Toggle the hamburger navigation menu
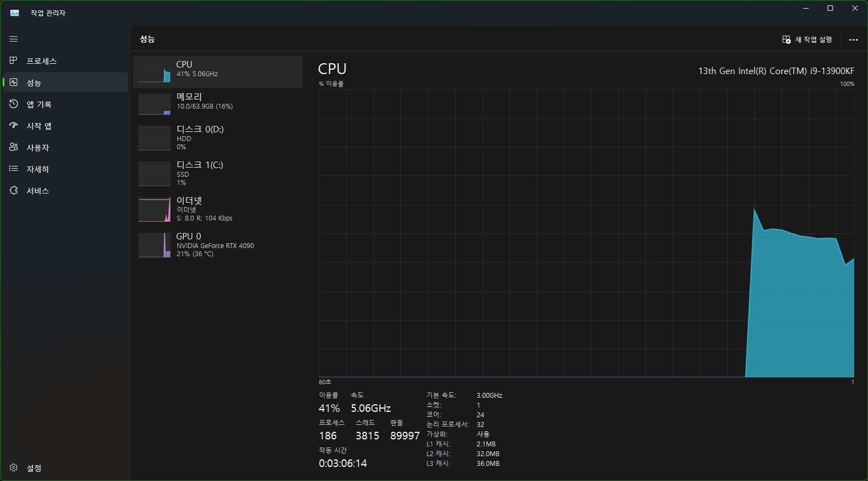Viewport: 868px width, 481px height. [x=14, y=39]
